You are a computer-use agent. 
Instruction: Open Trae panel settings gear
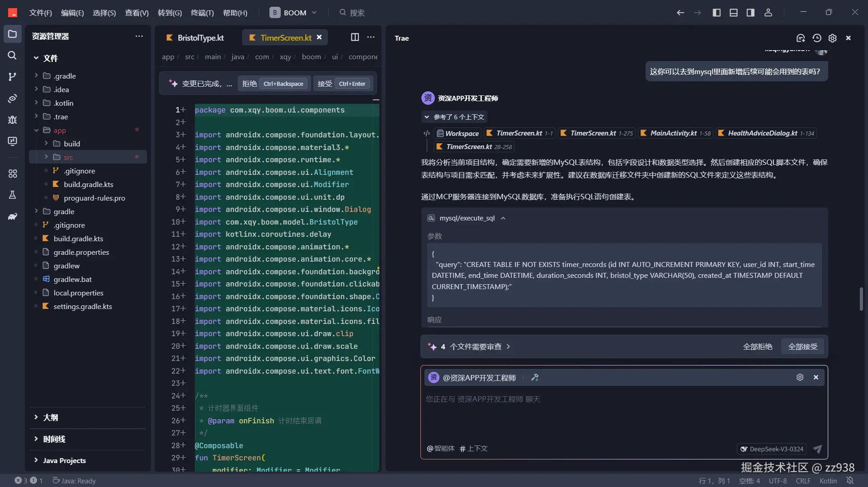coord(832,38)
